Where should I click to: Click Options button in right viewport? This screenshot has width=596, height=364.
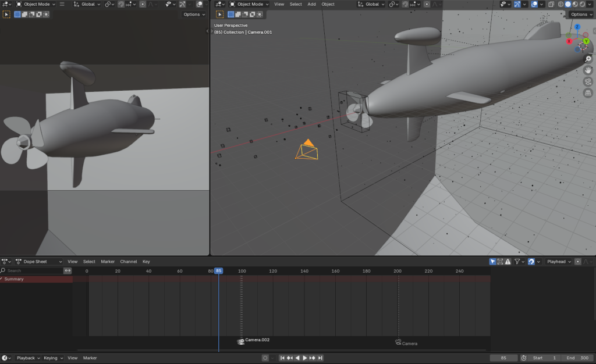click(x=580, y=15)
